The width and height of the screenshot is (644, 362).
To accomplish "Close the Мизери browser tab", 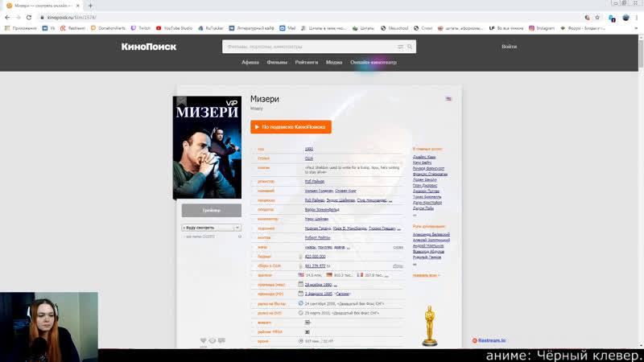I will tap(77, 6).
